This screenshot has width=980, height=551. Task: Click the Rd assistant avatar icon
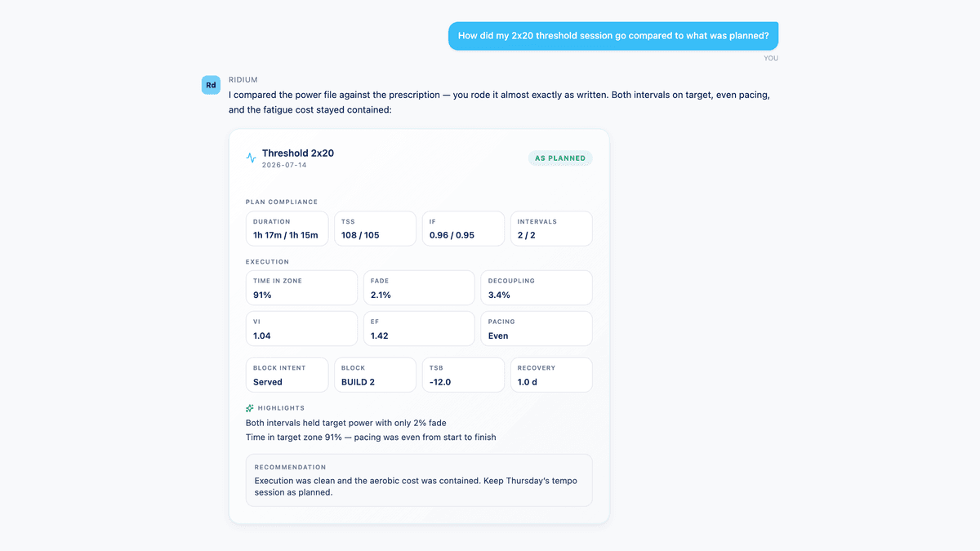[x=211, y=85]
